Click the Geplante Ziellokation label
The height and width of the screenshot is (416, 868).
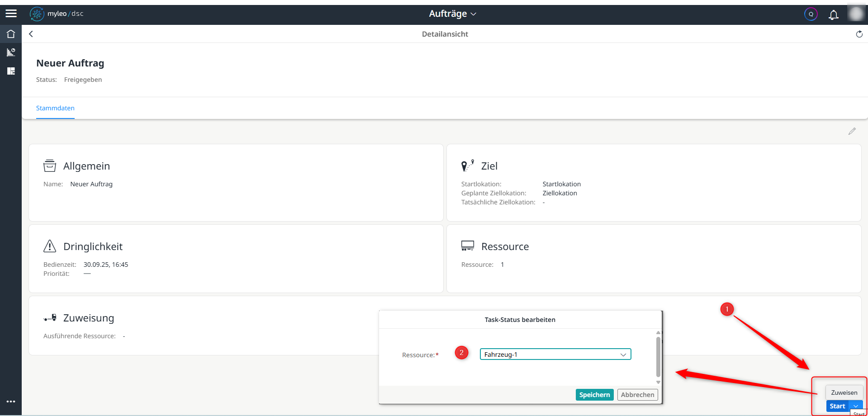click(x=494, y=193)
